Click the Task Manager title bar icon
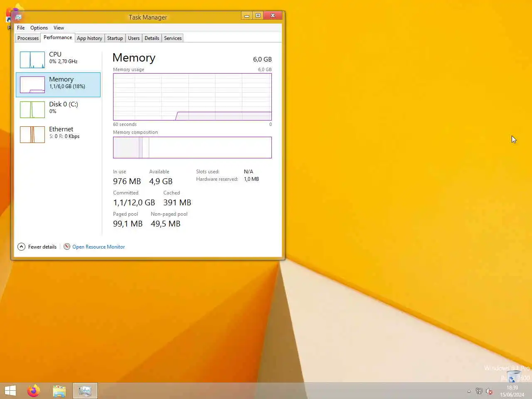This screenshot has width=532, height=399. (x=18, y=17)
